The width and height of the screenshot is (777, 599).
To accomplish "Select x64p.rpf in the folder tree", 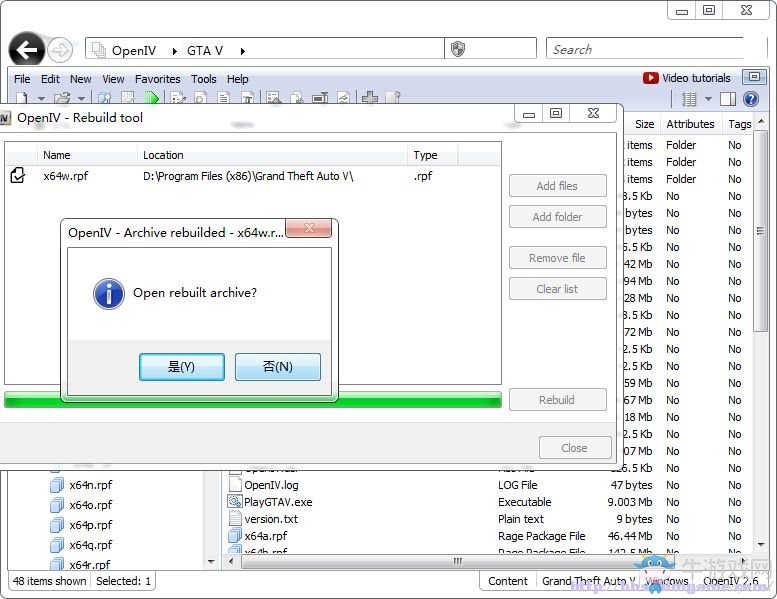I will coord(90,525).
